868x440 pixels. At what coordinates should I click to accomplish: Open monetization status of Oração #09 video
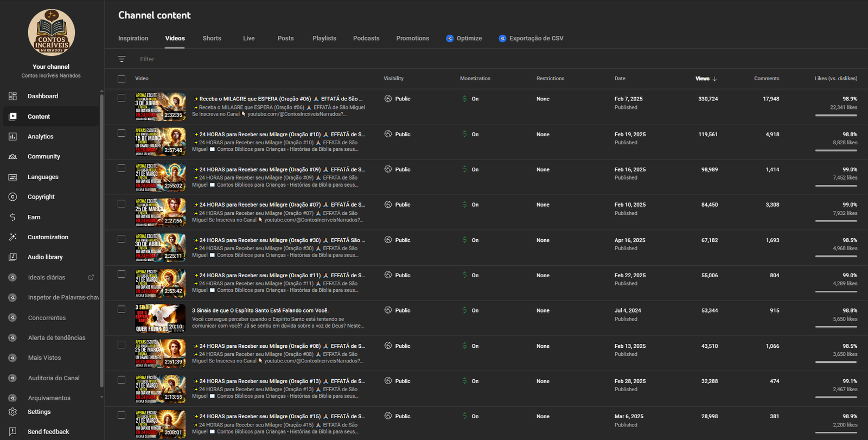click(470, 170)
